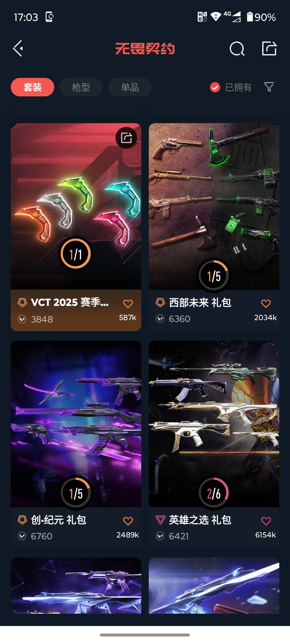This screenshot has width=290, height=644.
Task: Open the 创·纪元 purple weapons thumbnail
Action: (x=76, y=424)
